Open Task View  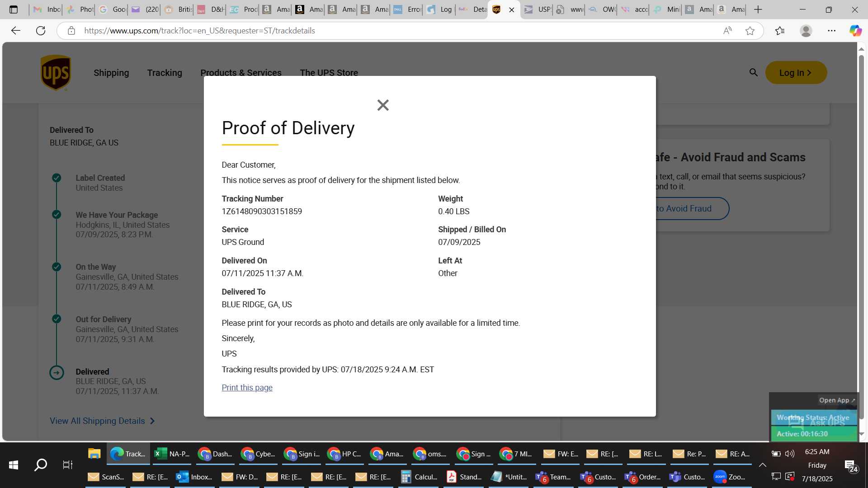tap(67, 465)
